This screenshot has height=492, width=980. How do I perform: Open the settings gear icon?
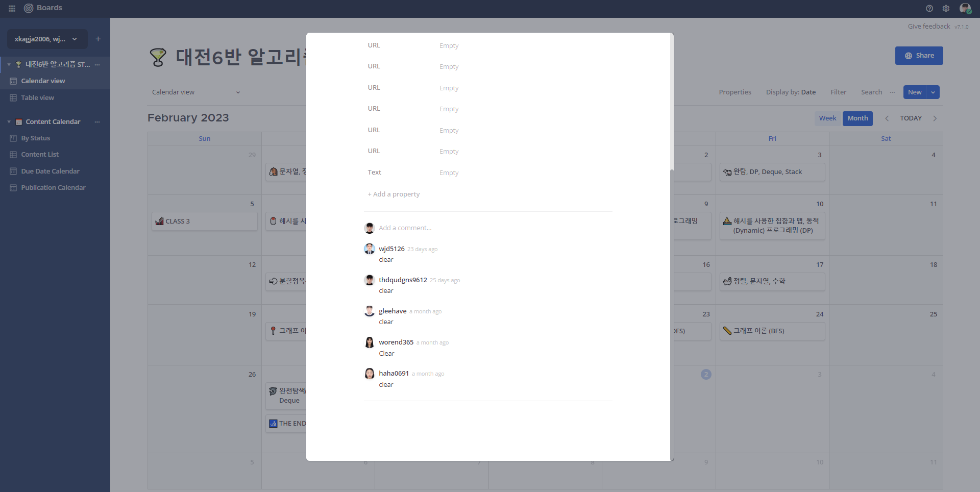pyautogui.click(x=946, y=8)
